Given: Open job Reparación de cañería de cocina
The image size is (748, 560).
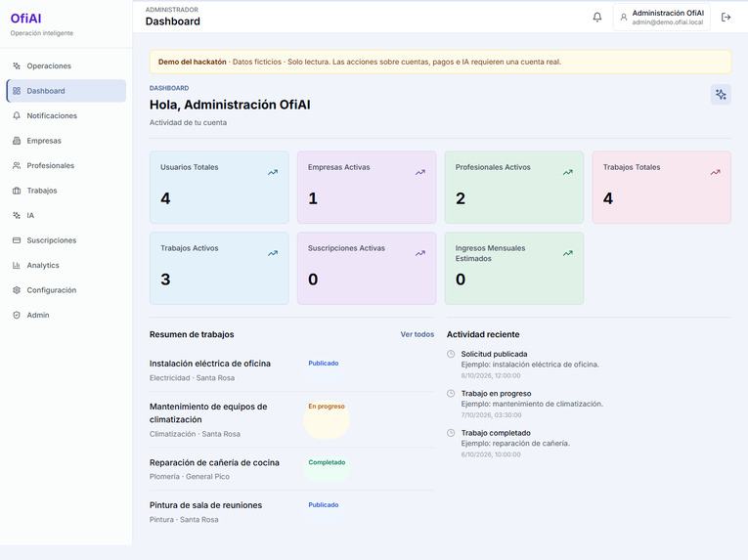Looking at the screenshot, I should (214, 462).
